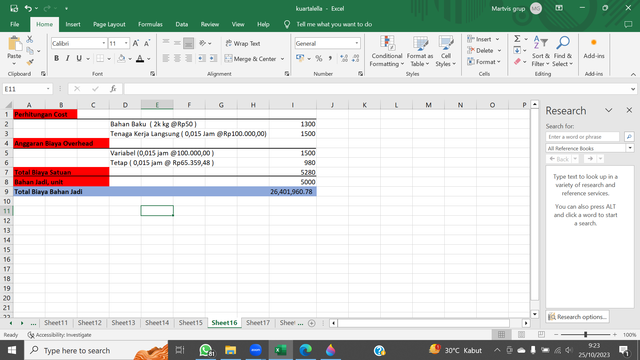The image size is (640, 360).
Task: Click the Decrease Indent icon
Action: [202, 59]
